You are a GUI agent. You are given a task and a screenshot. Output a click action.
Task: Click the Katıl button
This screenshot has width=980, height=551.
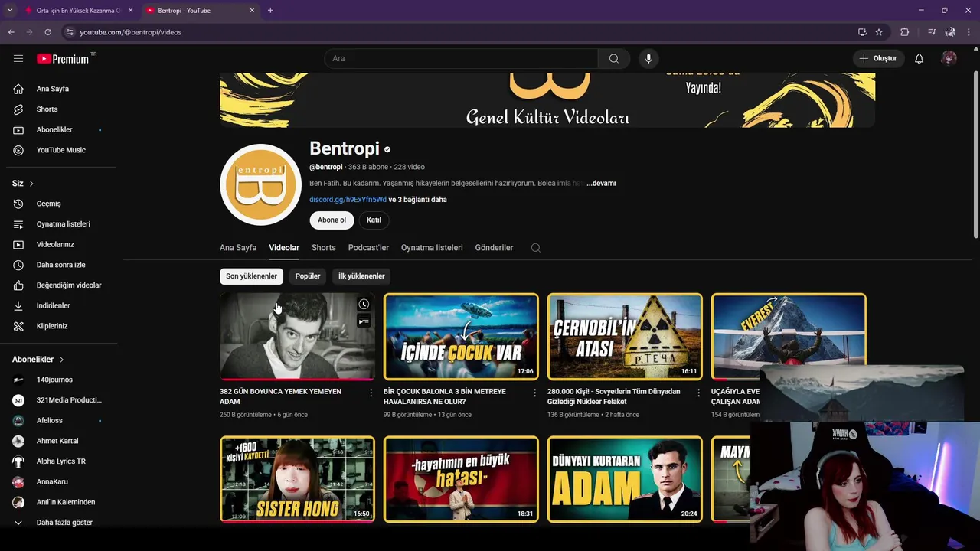point(374,220)
